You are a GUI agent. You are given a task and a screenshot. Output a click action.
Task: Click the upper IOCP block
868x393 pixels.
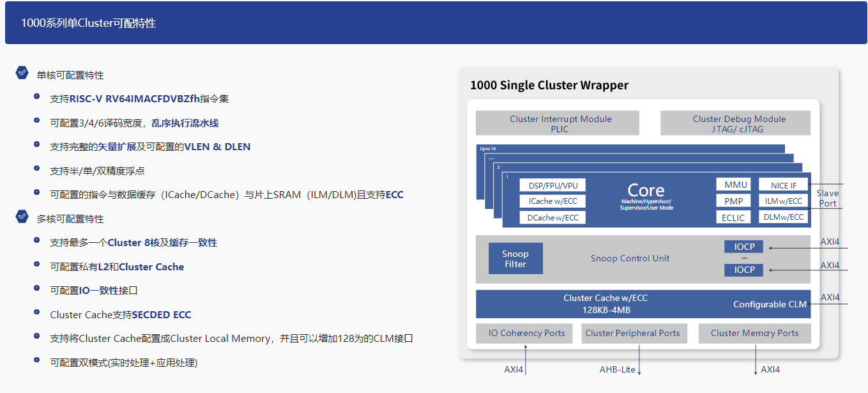pyautogui.click(x=743, y=247)
